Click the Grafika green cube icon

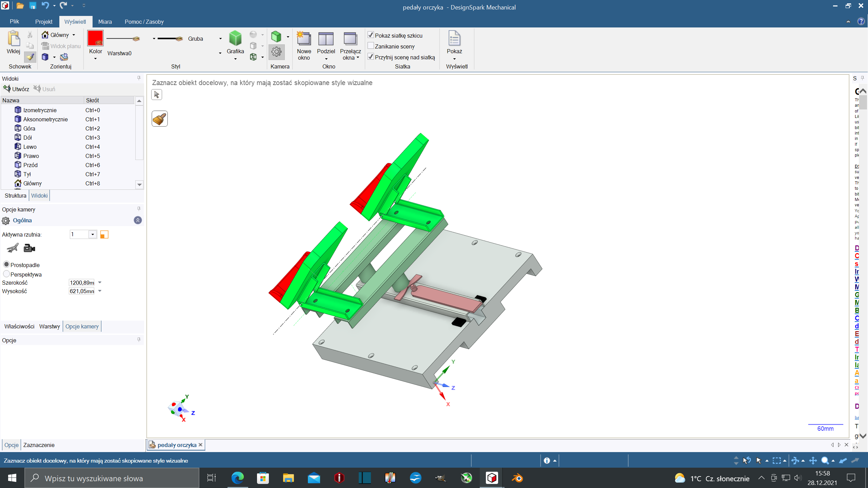pos(235,38)
